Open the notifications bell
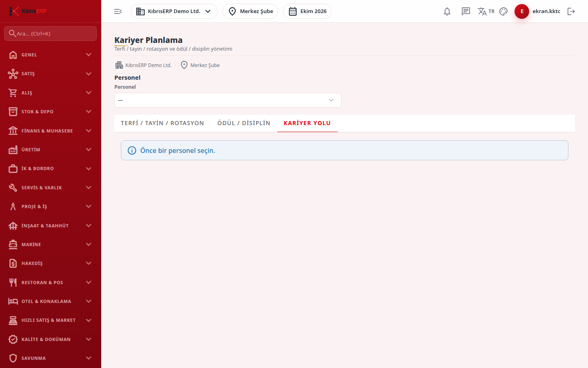The image size is (588, 368). 447,11
